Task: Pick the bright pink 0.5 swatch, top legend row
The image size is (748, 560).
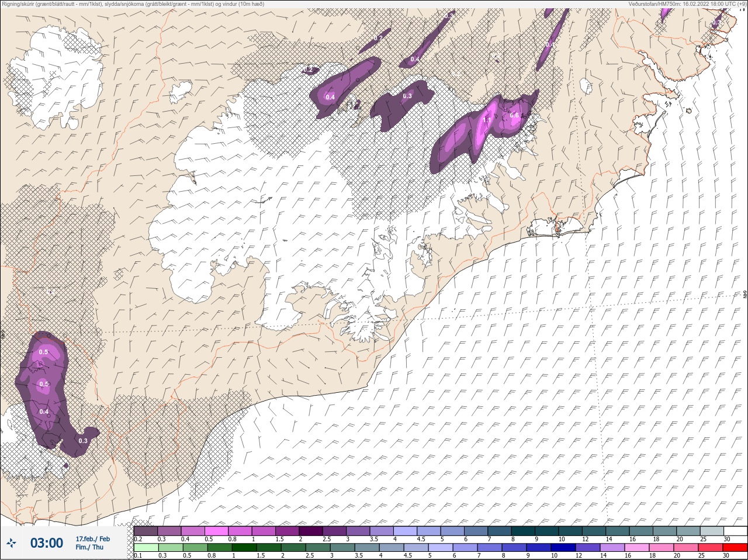Action: [216, 531]
